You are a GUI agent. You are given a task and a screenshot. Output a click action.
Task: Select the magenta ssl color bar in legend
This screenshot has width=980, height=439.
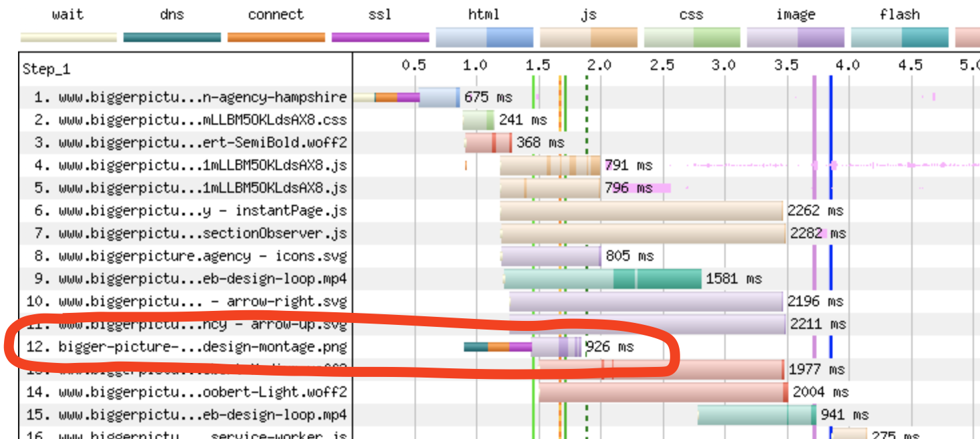[x=381, y=37]
